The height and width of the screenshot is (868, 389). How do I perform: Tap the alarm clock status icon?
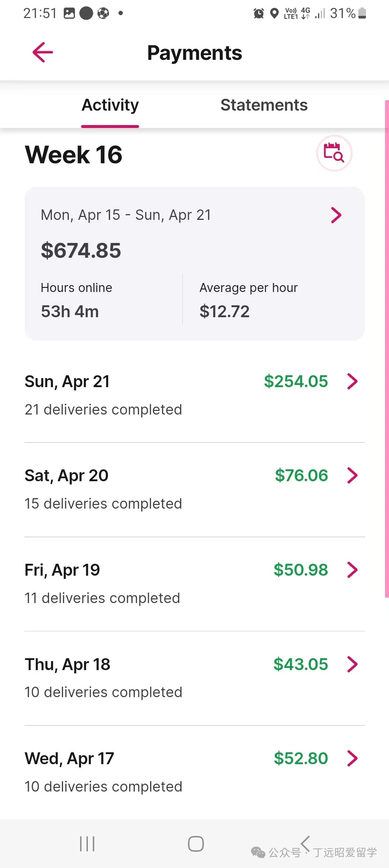[259, 14]
